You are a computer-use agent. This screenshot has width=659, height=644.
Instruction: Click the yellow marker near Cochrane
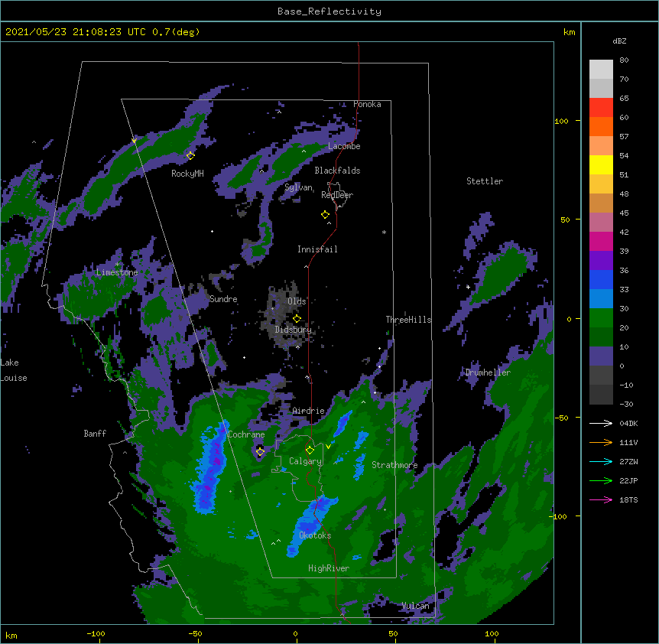[x=260, y=452]
